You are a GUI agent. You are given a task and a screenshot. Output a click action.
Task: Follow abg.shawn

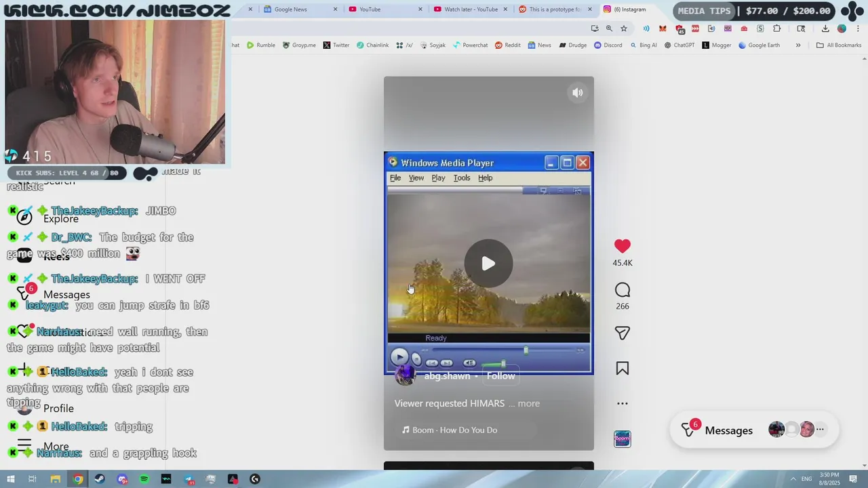[501, 375]
